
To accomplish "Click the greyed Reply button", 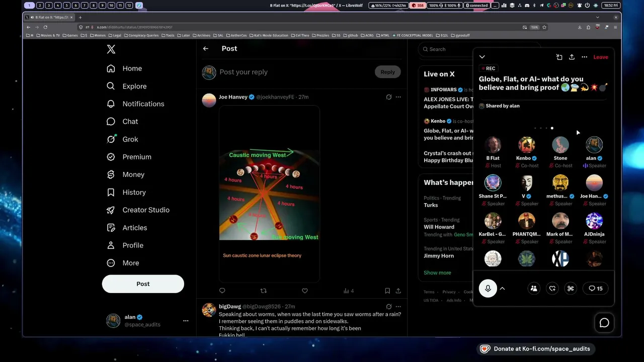I will 387,72.
